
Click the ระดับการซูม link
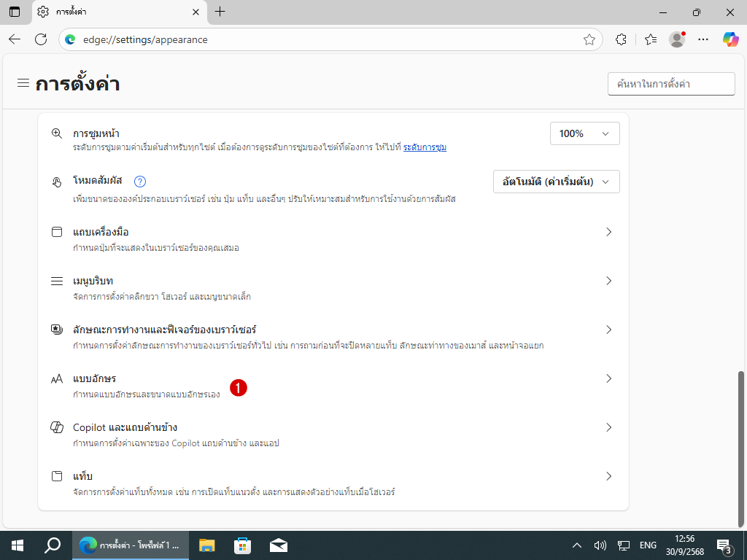click(425, 147)
